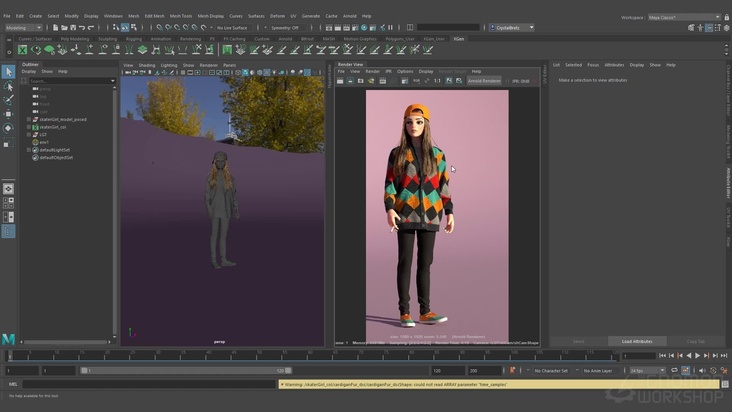Open the Modeling menu set dropdown
732x412 pixels.
pyautogui.click(x=22, y=27)
